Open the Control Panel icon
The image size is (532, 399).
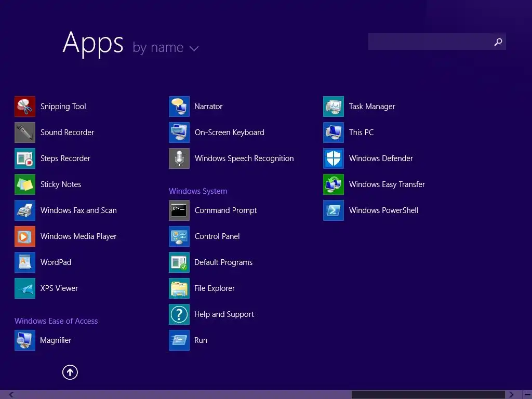click(179, 236)
